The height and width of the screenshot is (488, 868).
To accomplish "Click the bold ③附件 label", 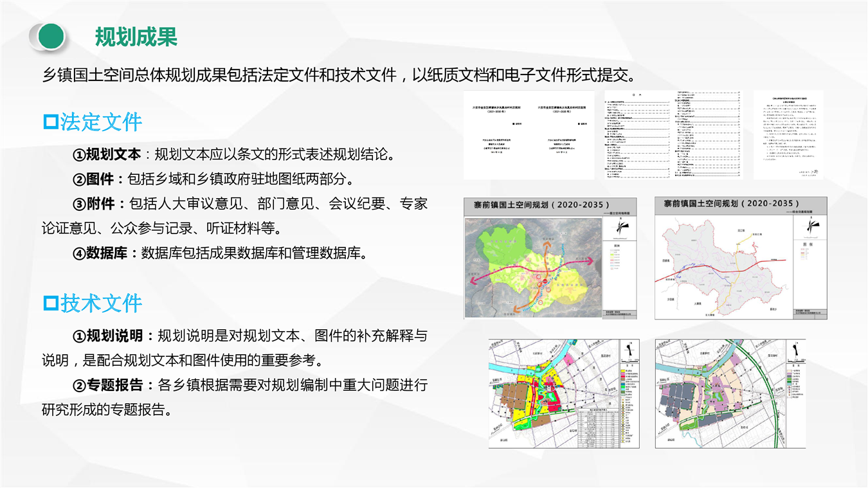I will 93,204.
